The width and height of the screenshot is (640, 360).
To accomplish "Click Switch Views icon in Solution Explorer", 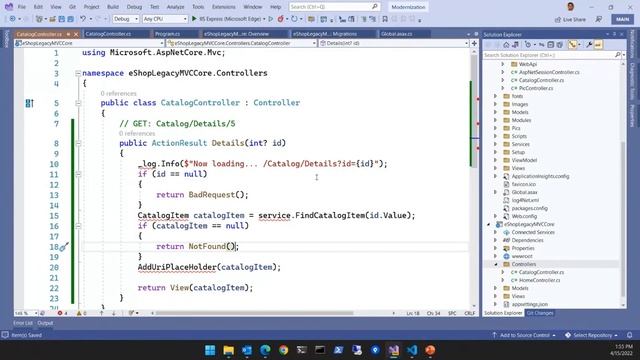I will pos(516,45).
